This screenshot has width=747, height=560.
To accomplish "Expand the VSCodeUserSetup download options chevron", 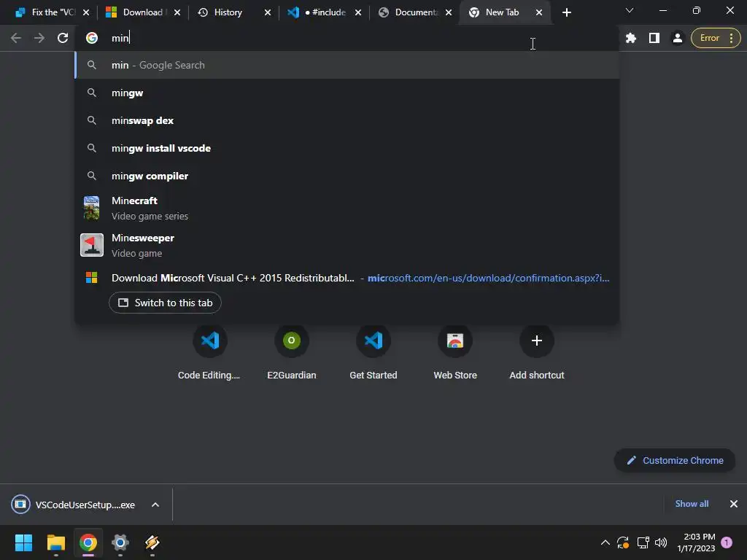I will (155, 505).
